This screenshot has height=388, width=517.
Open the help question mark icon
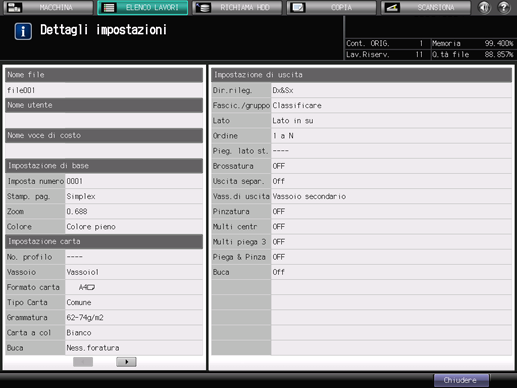(504, 7)
